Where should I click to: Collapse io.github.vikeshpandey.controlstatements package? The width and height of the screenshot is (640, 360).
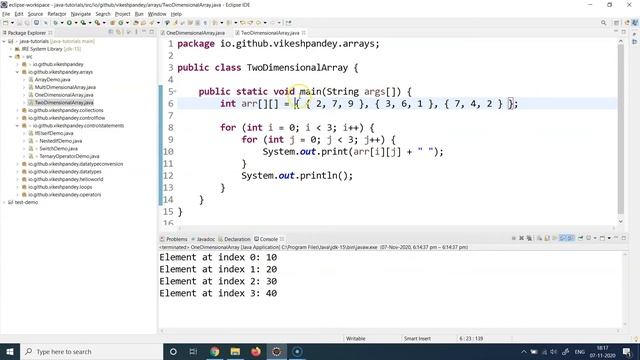[18, 126]
